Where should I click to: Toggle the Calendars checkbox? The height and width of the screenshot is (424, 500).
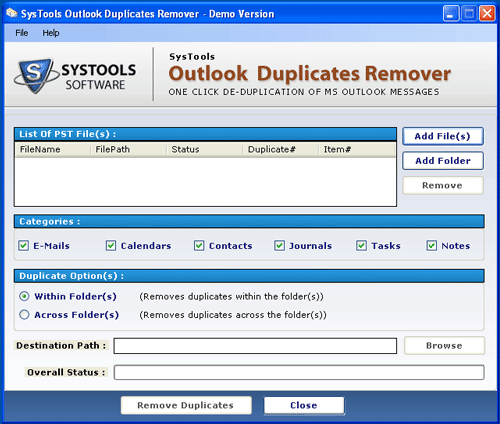click(x=111, y=246)
